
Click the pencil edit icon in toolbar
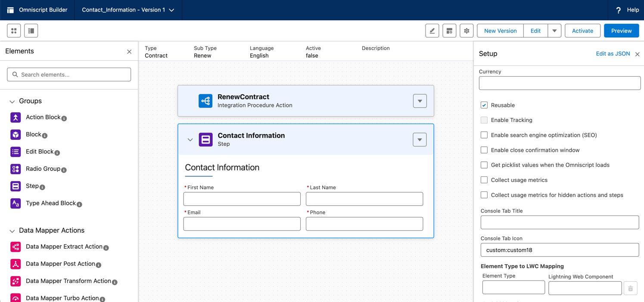(x=432, y=31)
